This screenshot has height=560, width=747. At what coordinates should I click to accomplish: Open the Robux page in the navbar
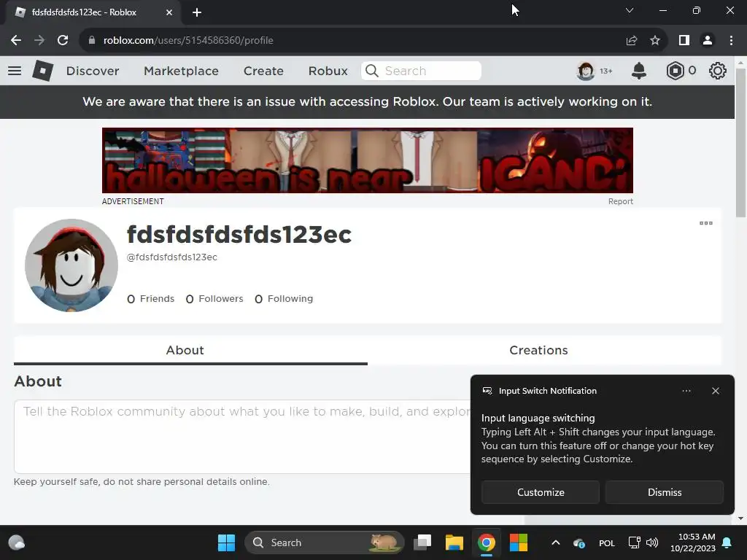328,71
